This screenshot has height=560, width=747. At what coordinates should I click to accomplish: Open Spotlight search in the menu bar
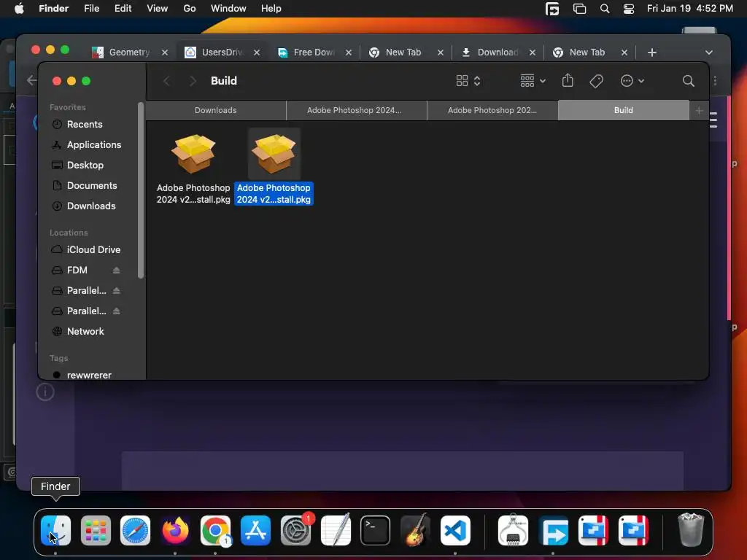[605, 9]
